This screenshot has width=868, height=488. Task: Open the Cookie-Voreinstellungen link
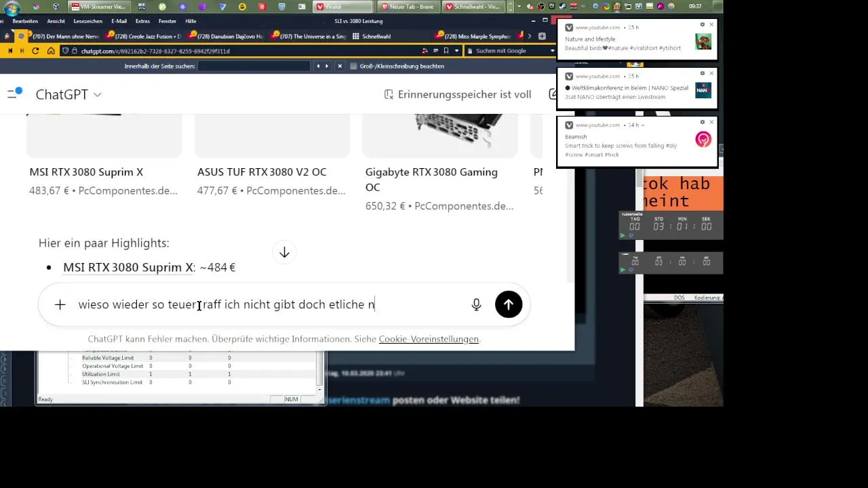[429, 339]
